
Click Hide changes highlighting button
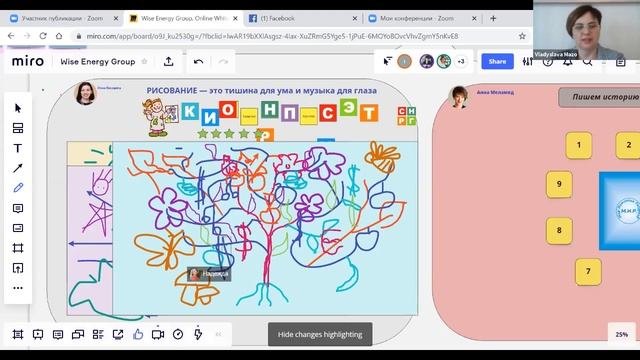[x=320, y=334]
